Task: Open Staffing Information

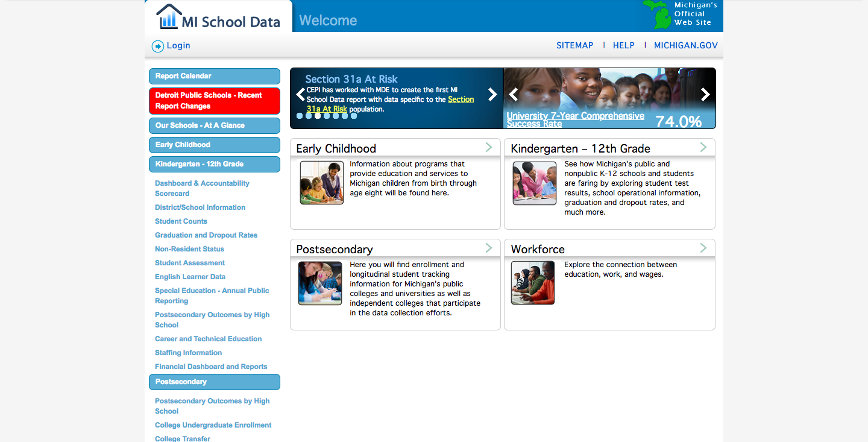Action: 188,353
